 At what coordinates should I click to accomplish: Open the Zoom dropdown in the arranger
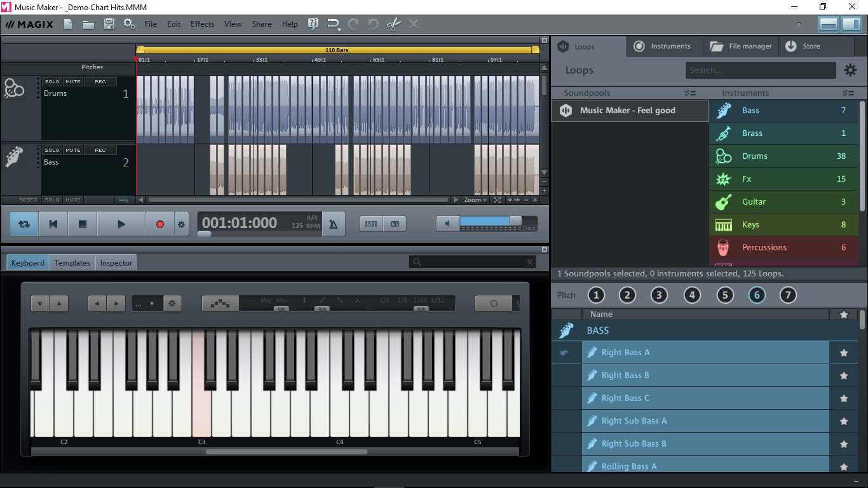click(x=475, y=200)
